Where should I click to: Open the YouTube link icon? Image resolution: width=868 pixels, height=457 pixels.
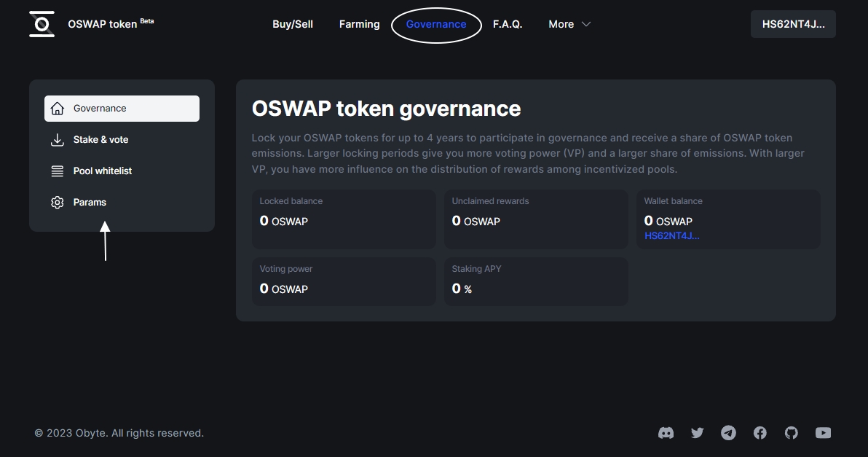[823, 433]
